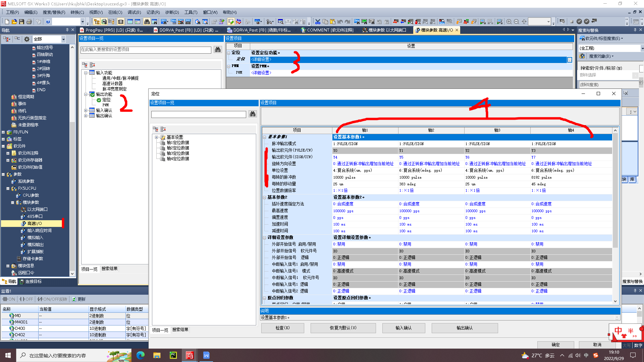Click the collapse-all tree icon in 定位 dialog

pos(163,129)
